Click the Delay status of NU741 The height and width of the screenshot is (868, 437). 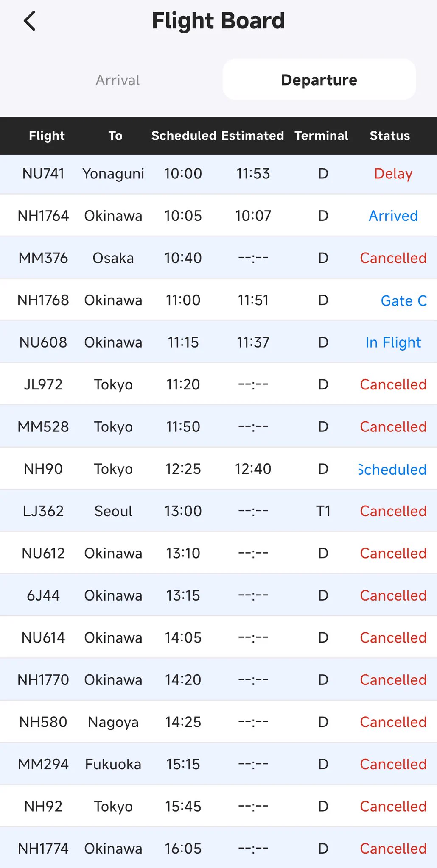tap(393, 174)
